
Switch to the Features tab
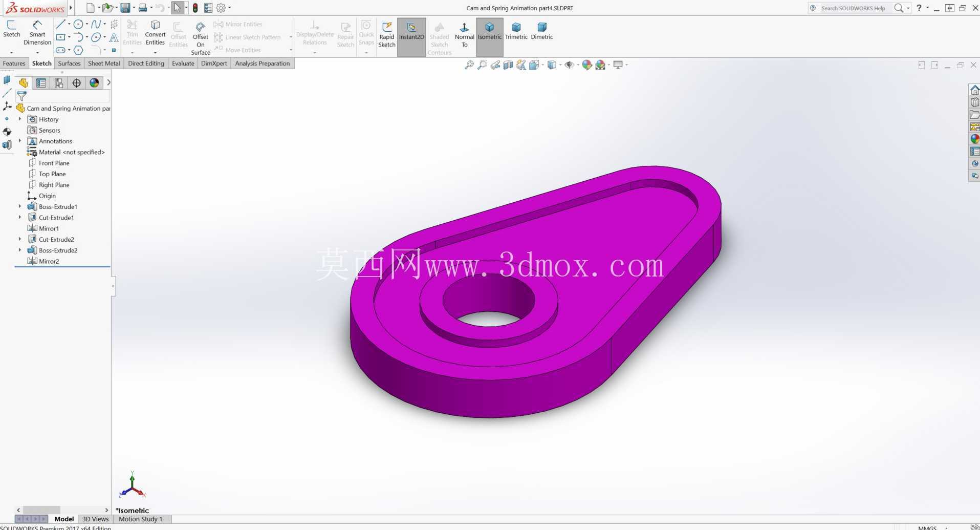point(14,63)
